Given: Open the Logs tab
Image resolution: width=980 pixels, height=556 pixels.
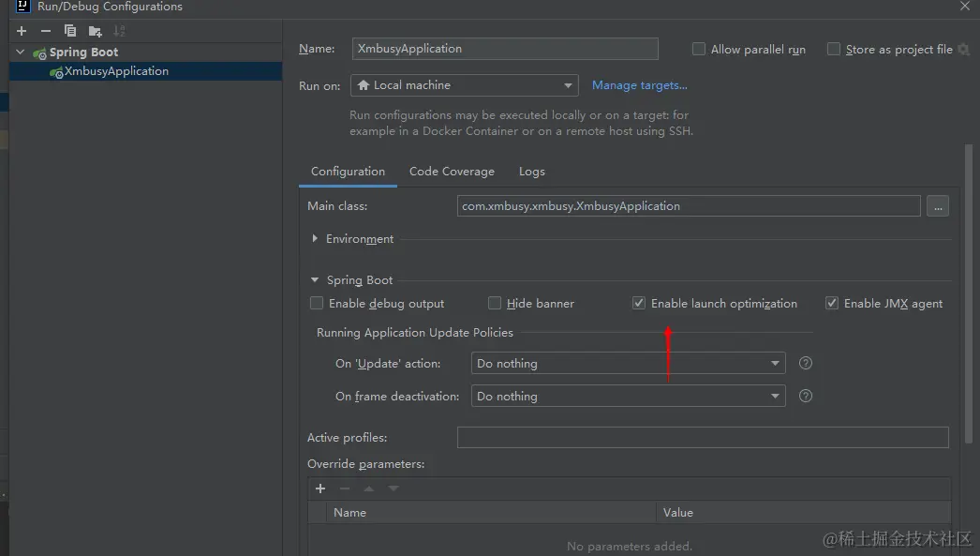Looking at the screenshot, I should coord(531,172).
